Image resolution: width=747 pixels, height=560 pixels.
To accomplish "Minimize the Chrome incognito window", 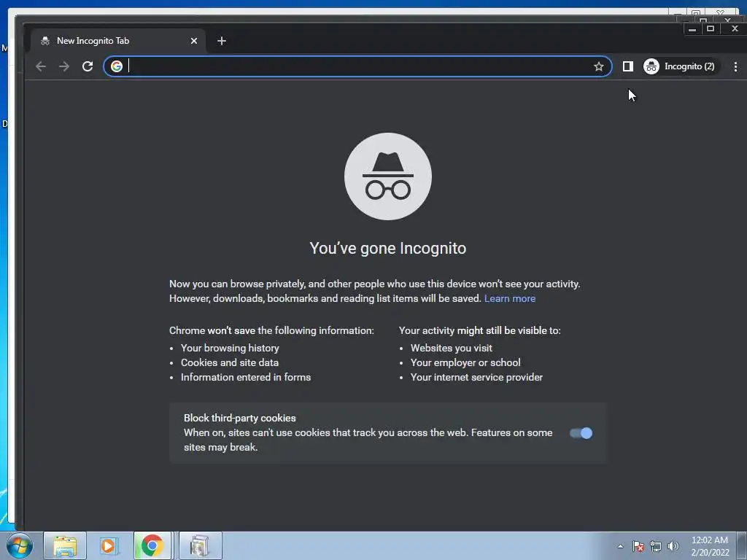I will [x=692, y=29].
